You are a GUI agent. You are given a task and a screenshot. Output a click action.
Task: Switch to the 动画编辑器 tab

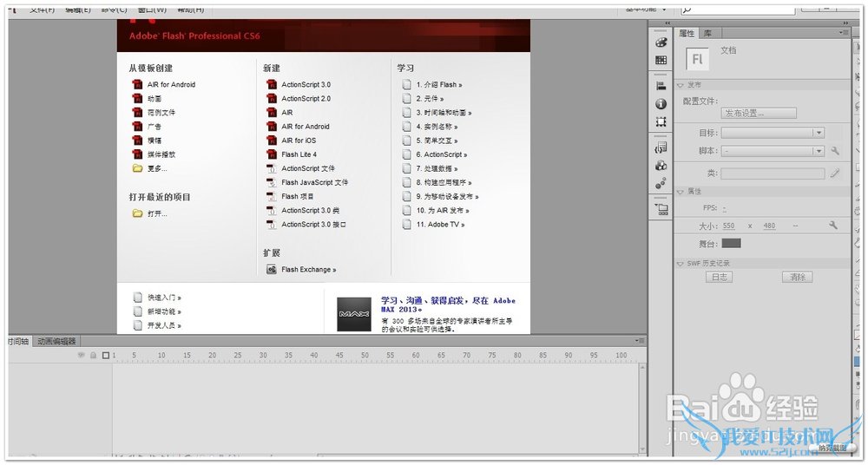(x=56, y=341)
